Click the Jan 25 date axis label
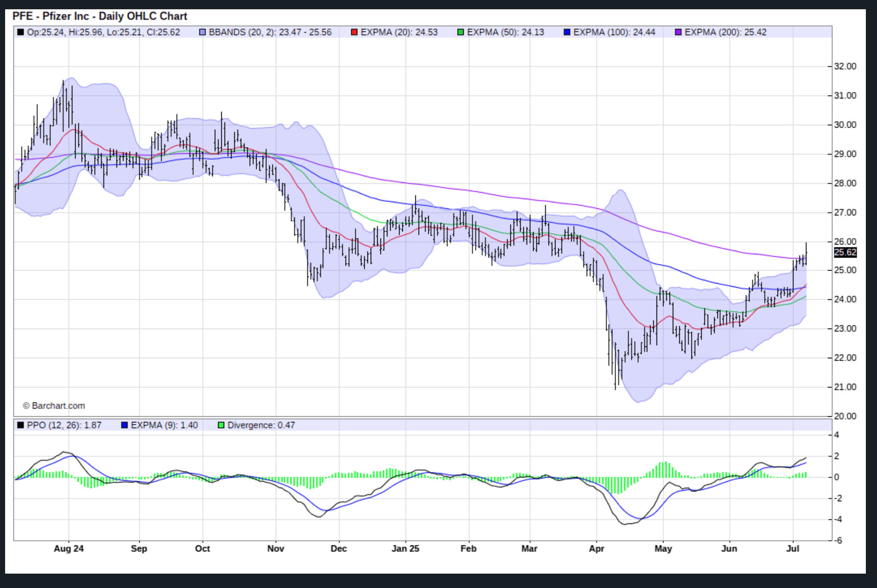The height and width of the screenshot is (588, 877). tap(405, 549)
